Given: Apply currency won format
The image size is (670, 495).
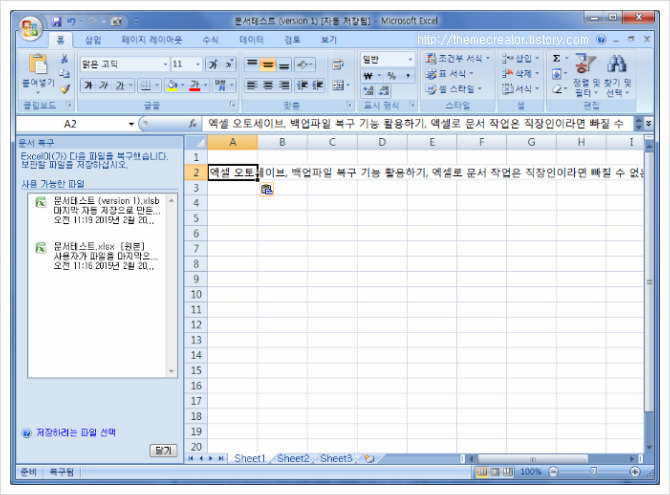Looking at the screenshot, I should tap(368, 76).
